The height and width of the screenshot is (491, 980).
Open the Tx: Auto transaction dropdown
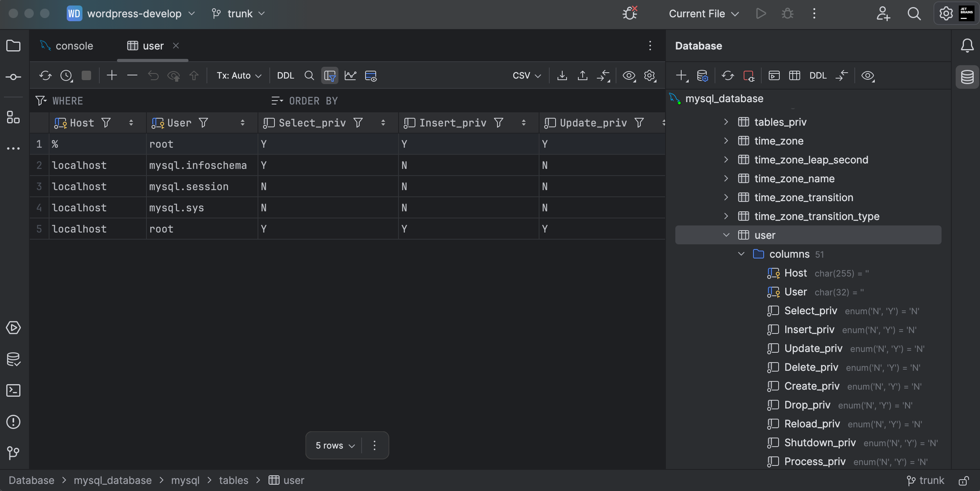coord(239,75)
